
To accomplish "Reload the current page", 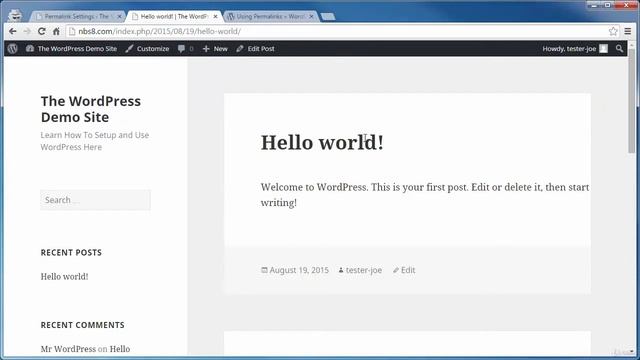I will click(42, 31).
